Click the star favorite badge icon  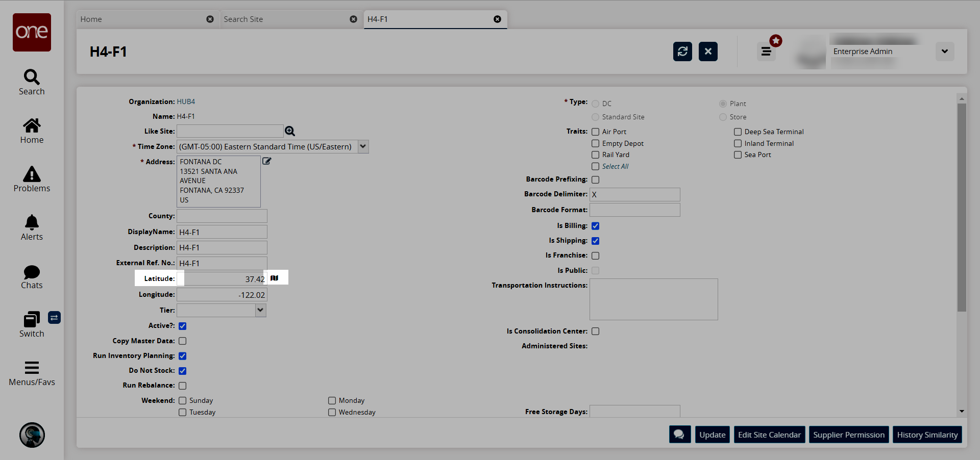coord(776,41)
